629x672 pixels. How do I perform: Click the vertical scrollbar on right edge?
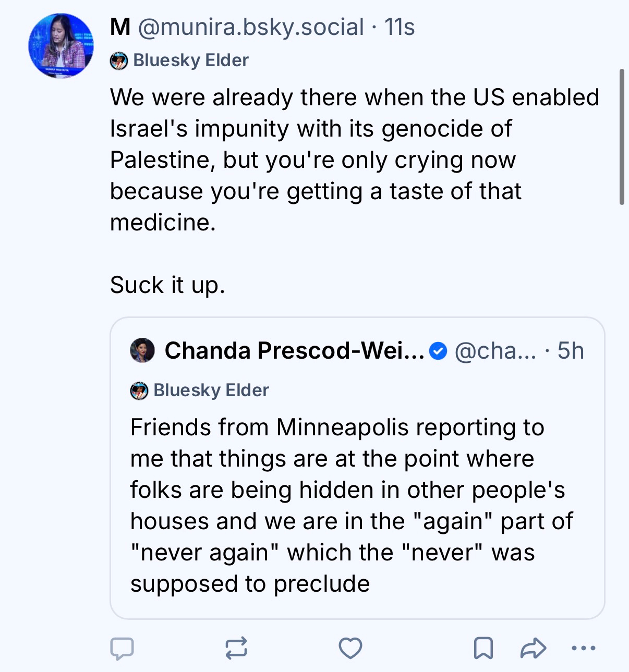click(x=622, y=137)
